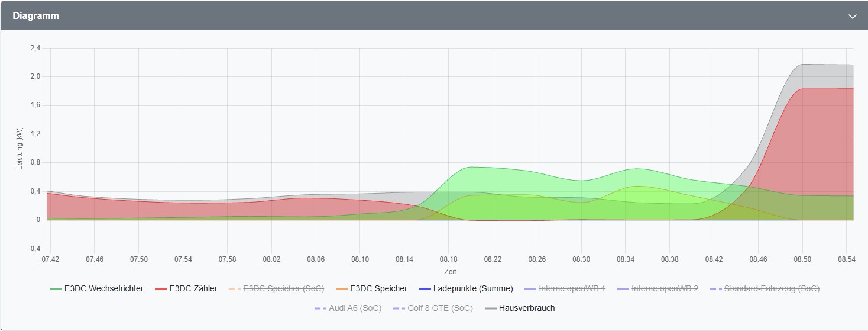Click the -0,4 power axis label
The width and height of the screenshot is (868, 331).
[x=34, y=249]
